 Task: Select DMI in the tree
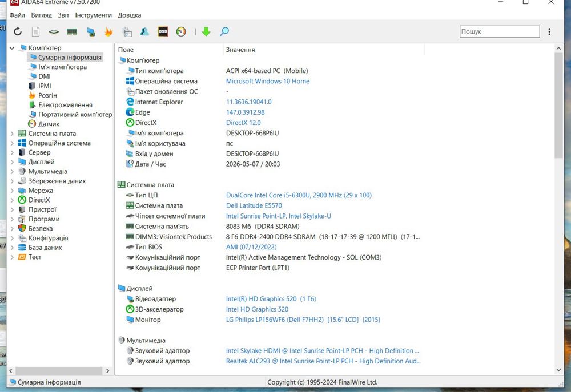[45, 76]
